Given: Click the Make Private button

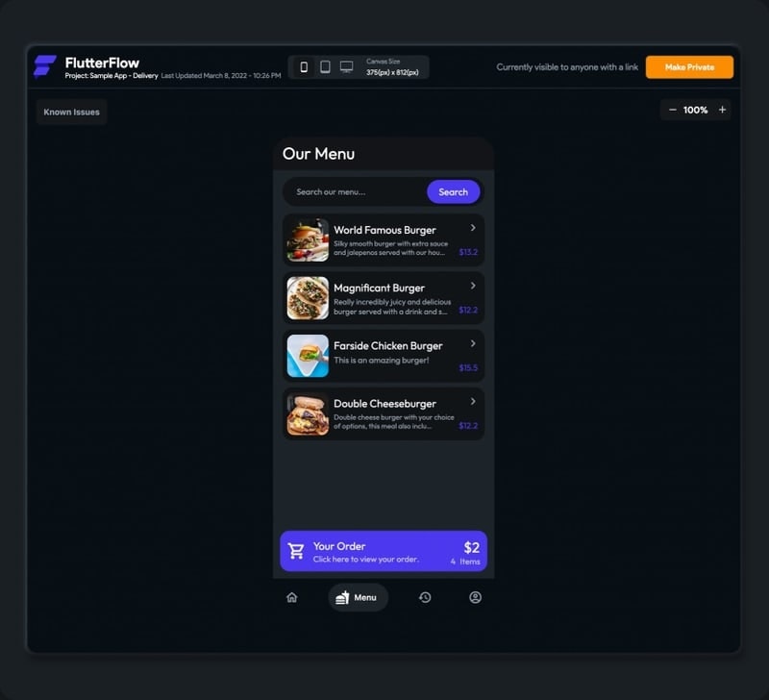Looking at the screenshot, I should pyautogui.click(x=690, y=66).
